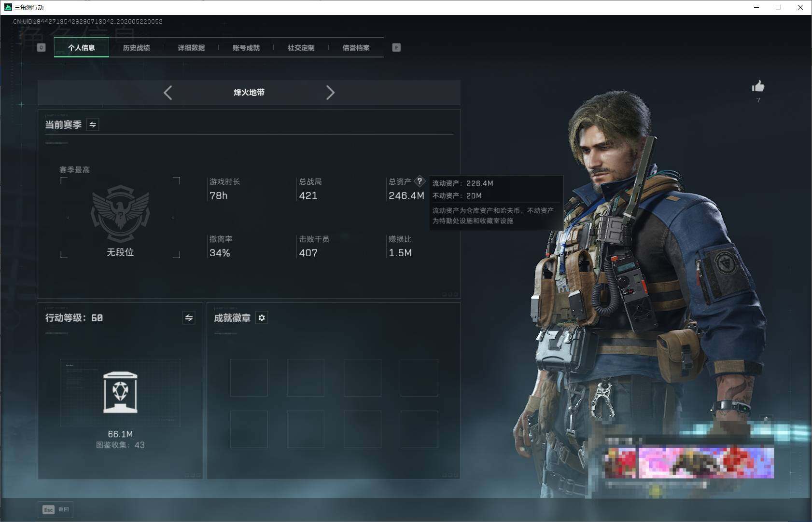Go to next game mode with right chevron

[x=330, y=93]
